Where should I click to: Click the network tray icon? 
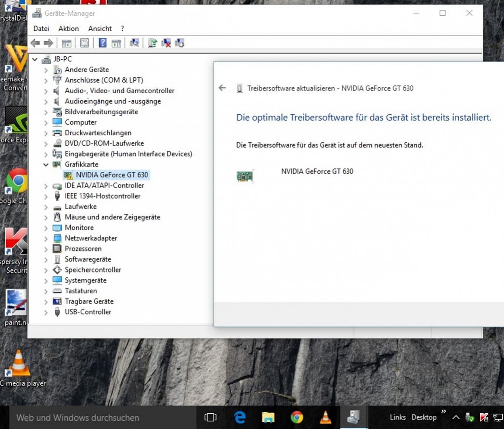point(498,418)
